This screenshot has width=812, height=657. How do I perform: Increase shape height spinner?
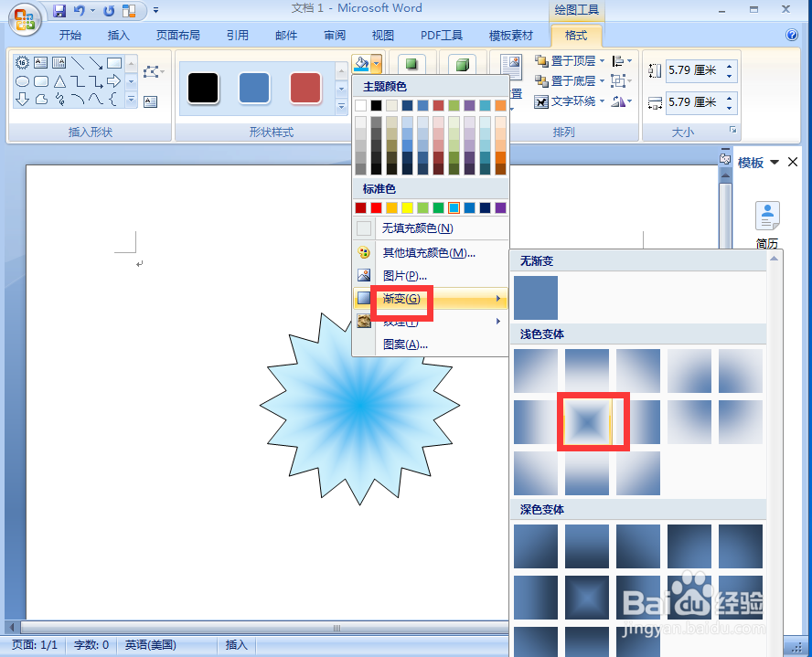[729, 66]
